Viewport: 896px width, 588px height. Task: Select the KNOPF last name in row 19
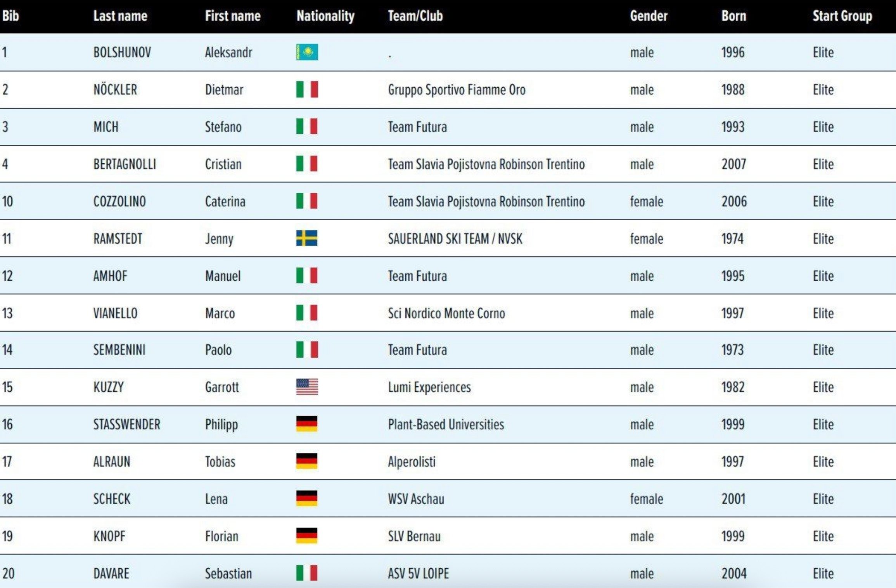point(109,536)
